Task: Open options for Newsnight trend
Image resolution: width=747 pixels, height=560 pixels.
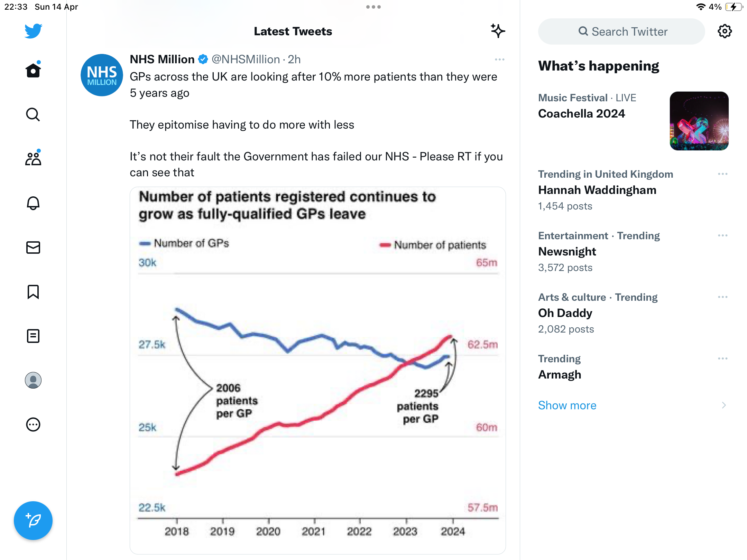Action: click(723, 235)
